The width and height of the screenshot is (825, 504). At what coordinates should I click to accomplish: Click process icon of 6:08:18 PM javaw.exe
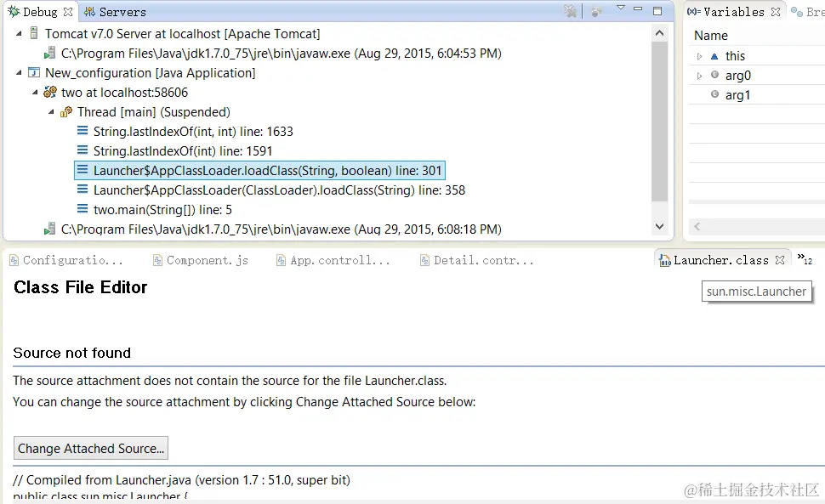[x=49, y=229]
